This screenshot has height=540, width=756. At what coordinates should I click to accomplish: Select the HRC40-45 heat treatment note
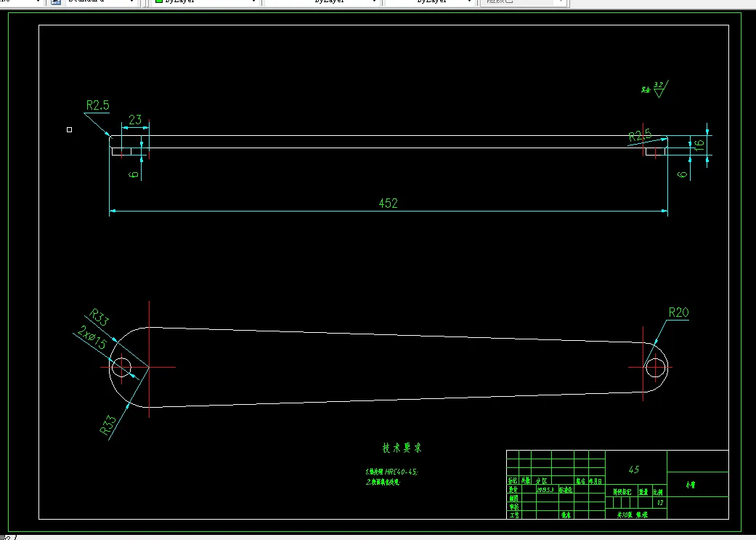click(391, 472)
